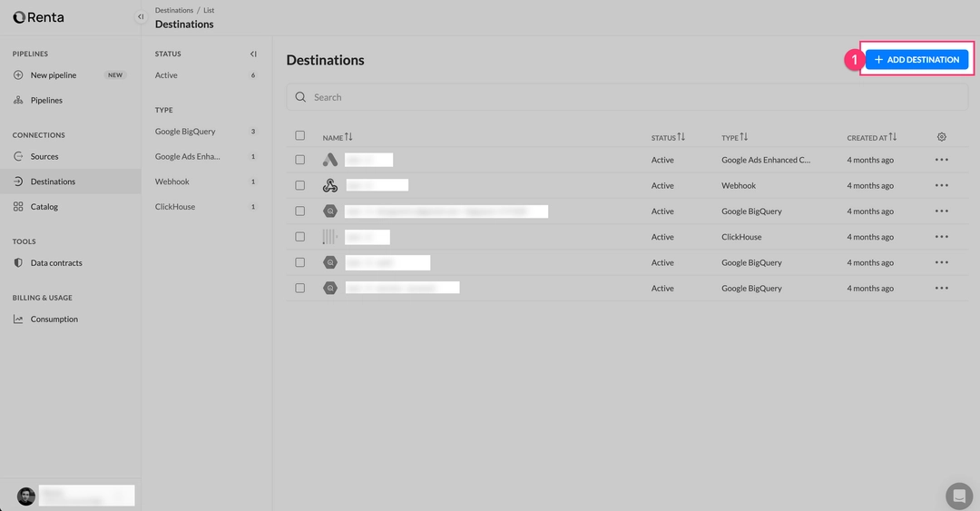Image resolution: width=980 pixels, height=511 pixels.
Task: Collapse the main sidebar
Action: coord(141,16)
